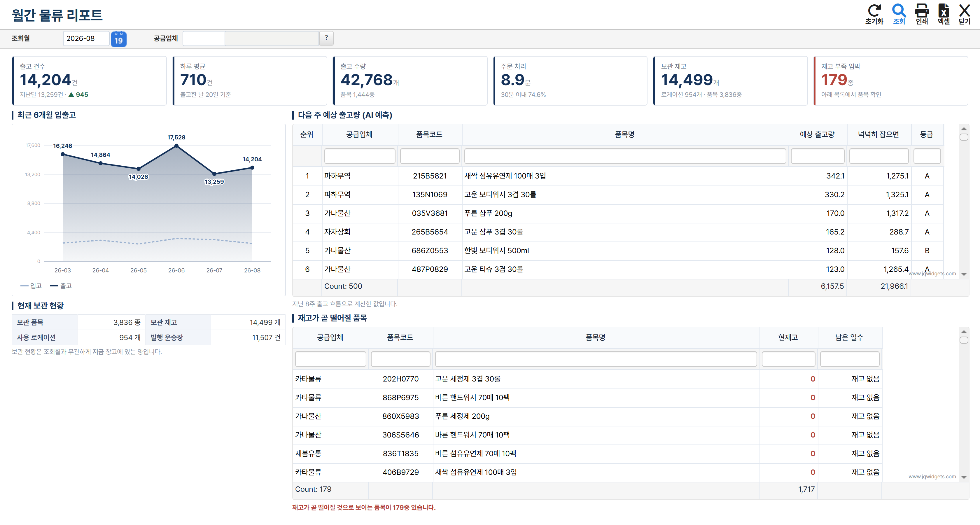Screen dimensions: 980x525
Task: Select item code 406B9729
Action: [x=400, y=472]
